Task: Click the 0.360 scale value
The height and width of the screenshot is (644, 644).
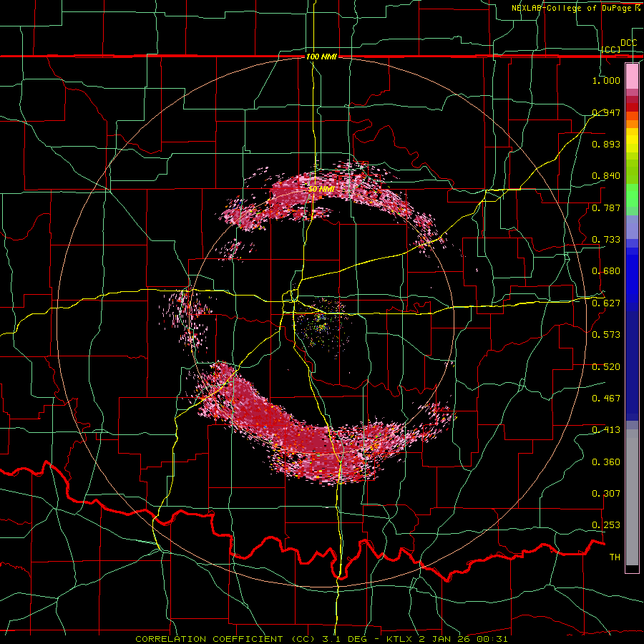Action: pos(606,462)
